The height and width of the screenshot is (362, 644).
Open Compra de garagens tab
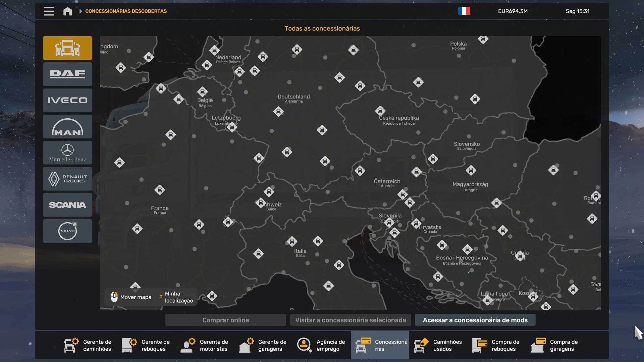pos(555,345)
